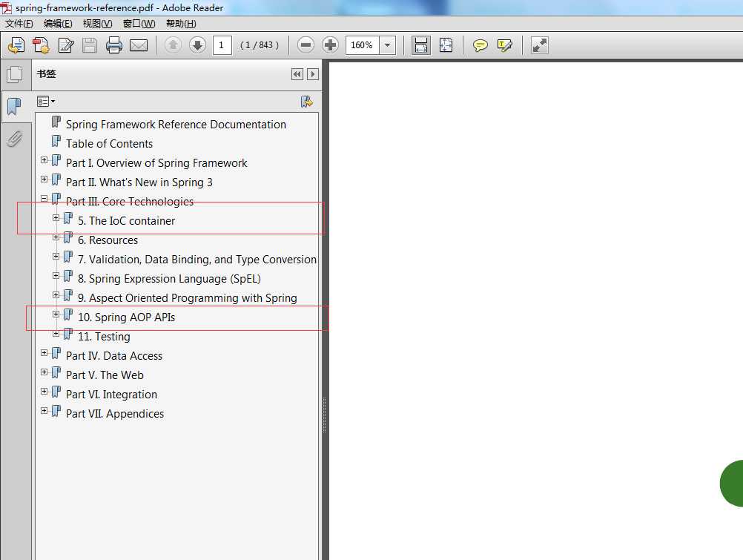This screenshot has width=743, height=560.
Task: Expand 7. Validation, Data Binding node
Action: 56,257
